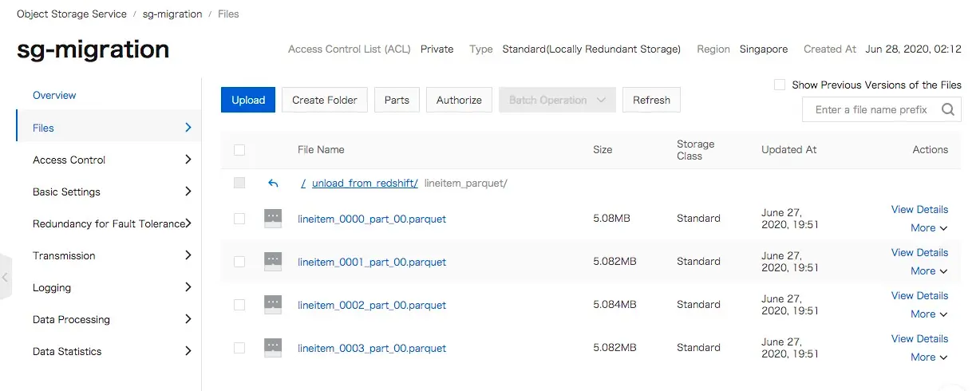Click the file name prefix search field
The height and width of the screenshot is (391, 980).
(871, 109)
